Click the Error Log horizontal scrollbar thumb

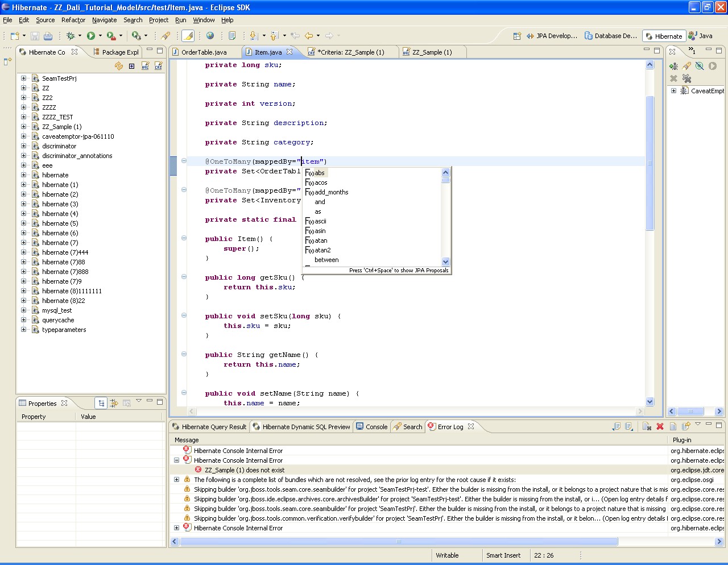point(398,542)
